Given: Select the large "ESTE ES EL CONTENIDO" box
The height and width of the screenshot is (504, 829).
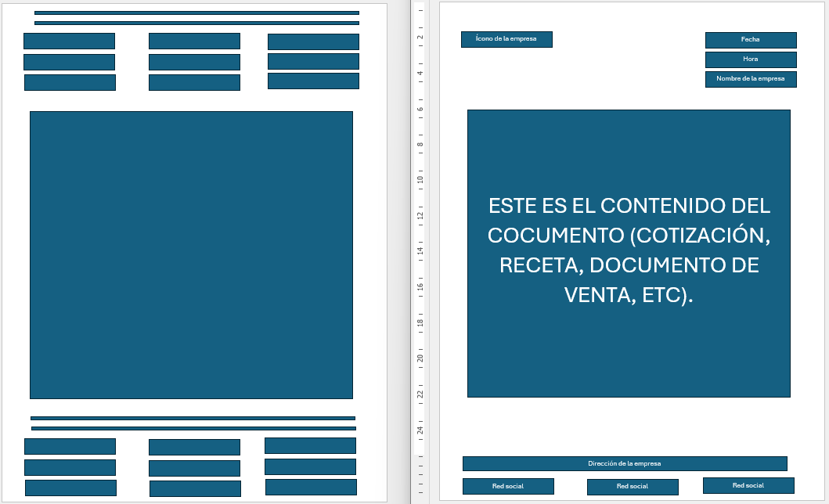Looking at the screenshot, I should pyautogui.click(x=629, y=253).
